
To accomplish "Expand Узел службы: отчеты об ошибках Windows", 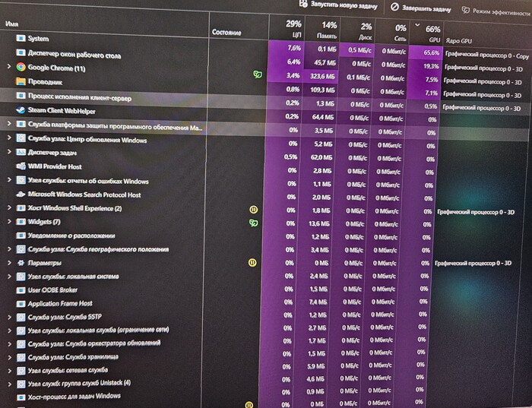I will point(9,180).
